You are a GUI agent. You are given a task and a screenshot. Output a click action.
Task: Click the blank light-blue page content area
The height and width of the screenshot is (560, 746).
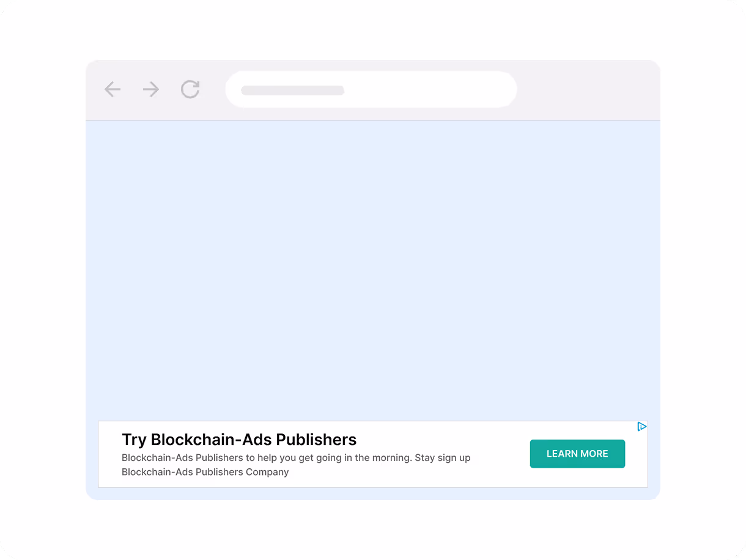tap(373, 269)
